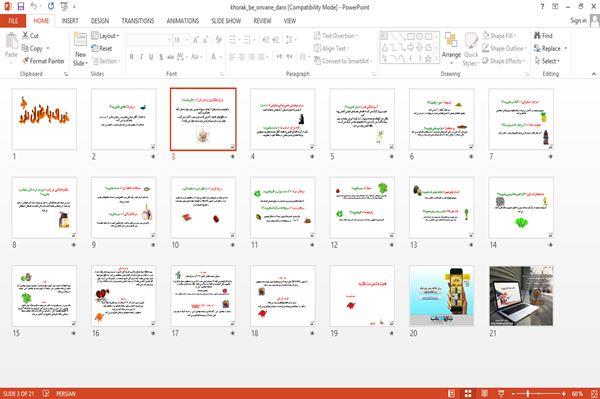Click the Redo icon in title bar
Screen dimensions: 600x399
(x=51, y=6)
